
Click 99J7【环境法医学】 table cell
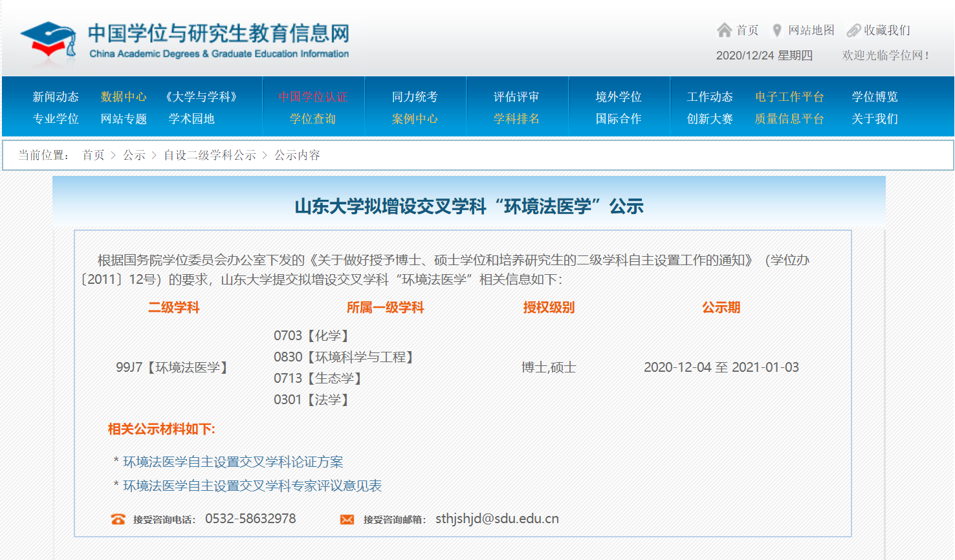[173, 367]
